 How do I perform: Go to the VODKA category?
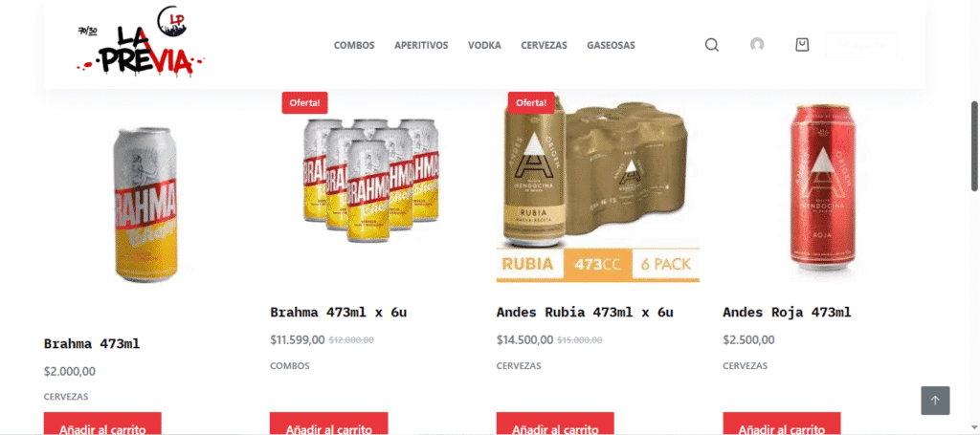[x=484, y=45]
